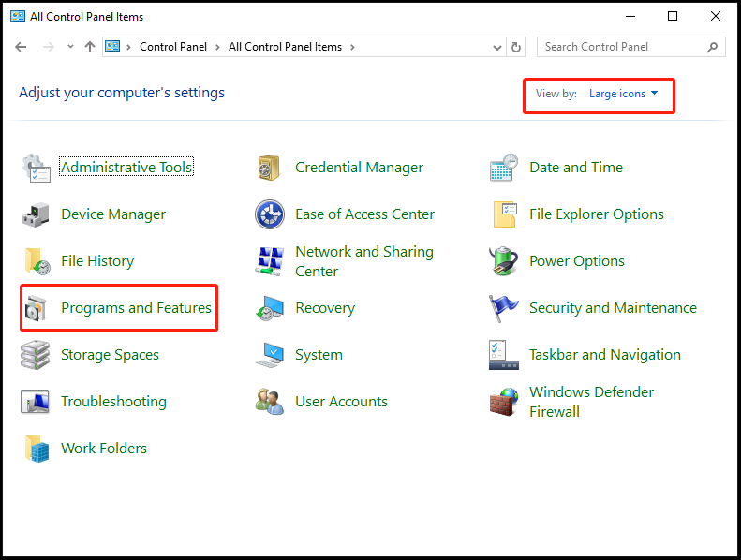Open Date and Time link
741x560 pixels.
576,168
